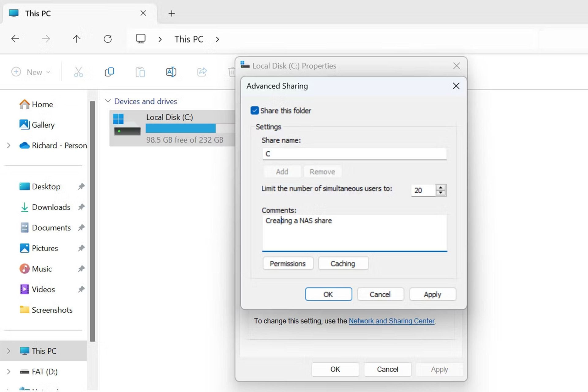Viewport: 588px width, 392px height.
Task: Click the Paste clipboard icon
Action: 140,72
